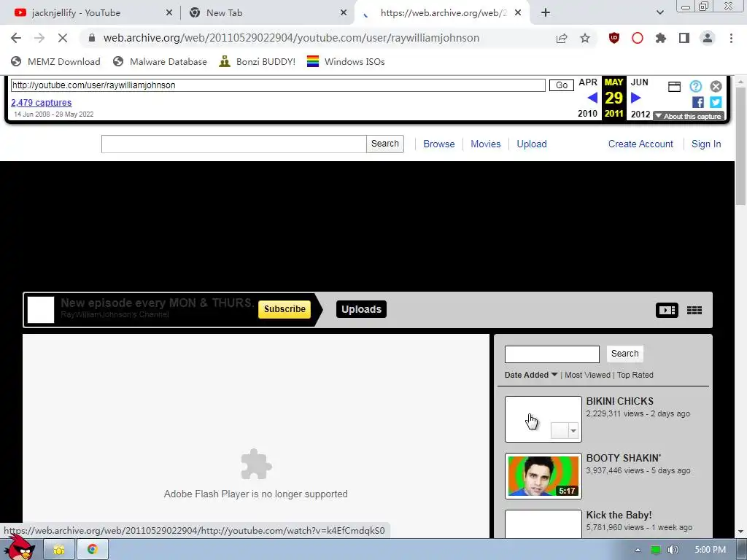
Task: Open the Movies menu link
Action: tap(485, 144)
